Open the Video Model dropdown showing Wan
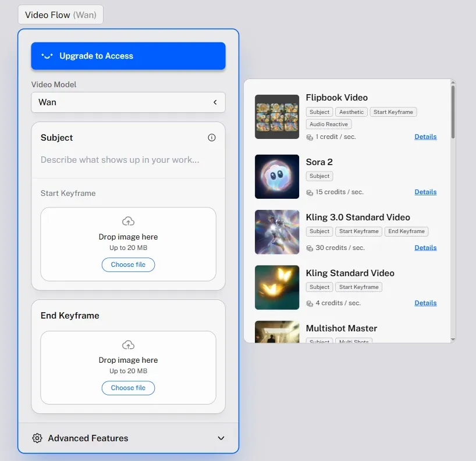The height and width of the screenshot is (461, 476). (128, 102)
